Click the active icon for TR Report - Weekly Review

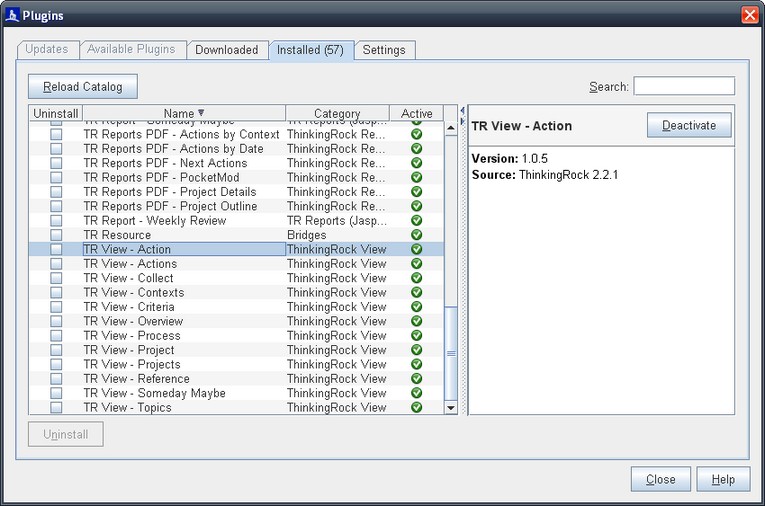pyautogui.click(x=416, y=221)
